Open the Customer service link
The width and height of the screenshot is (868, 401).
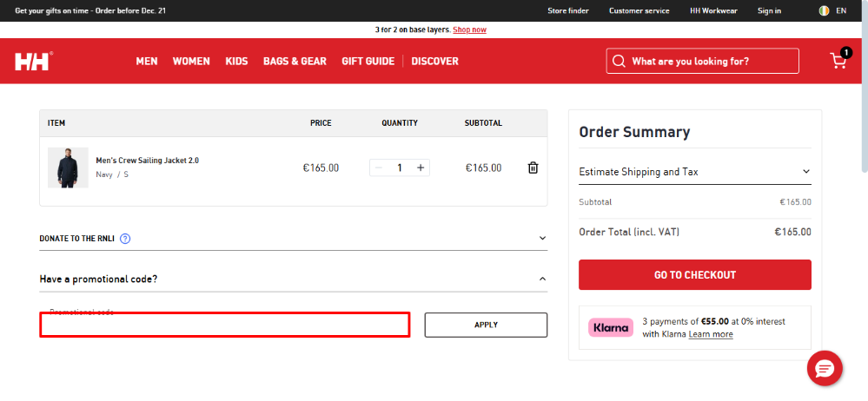tap(639, 10)
